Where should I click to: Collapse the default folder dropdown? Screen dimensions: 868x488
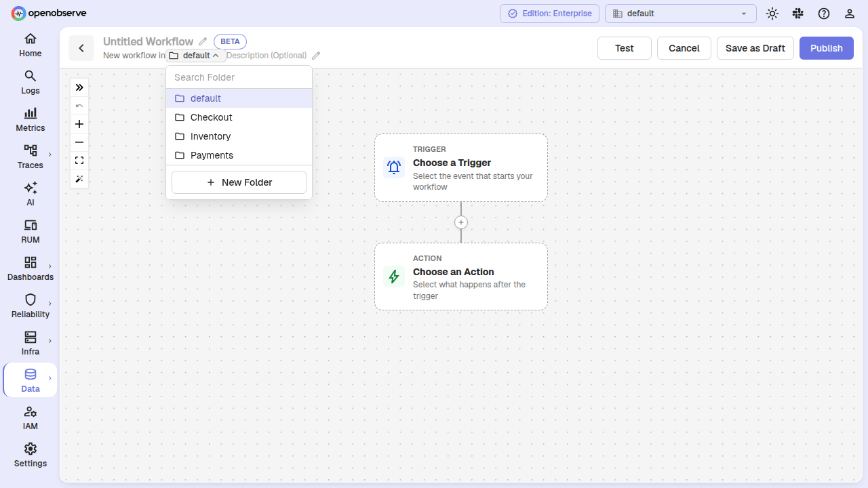[196, 56]
